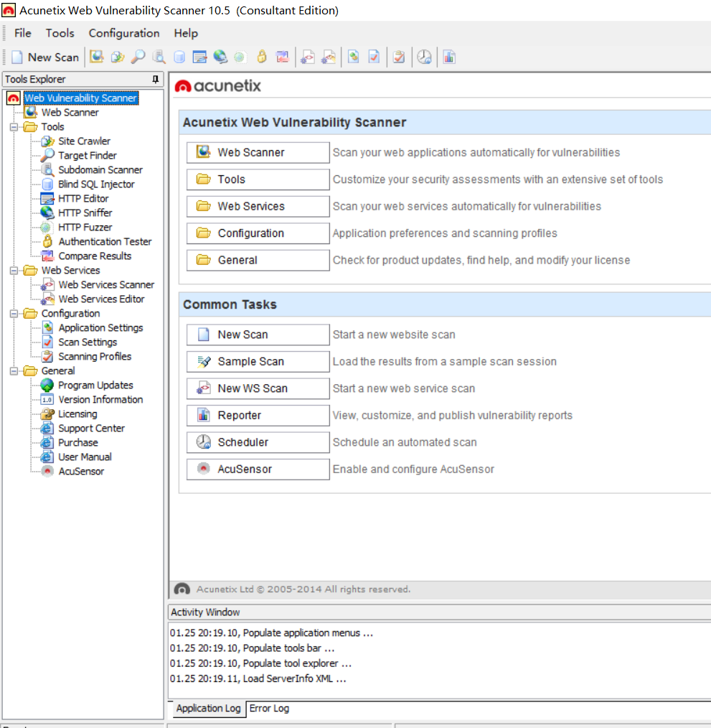Click the Authentication Tester padlock toolbar icon

[262, 57]
